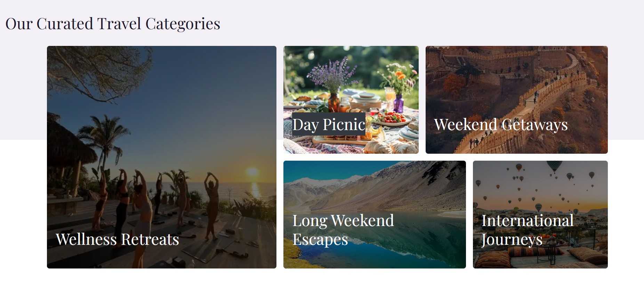
Task: Click the Long Weekend Escapes title
Action: [343, 230]
